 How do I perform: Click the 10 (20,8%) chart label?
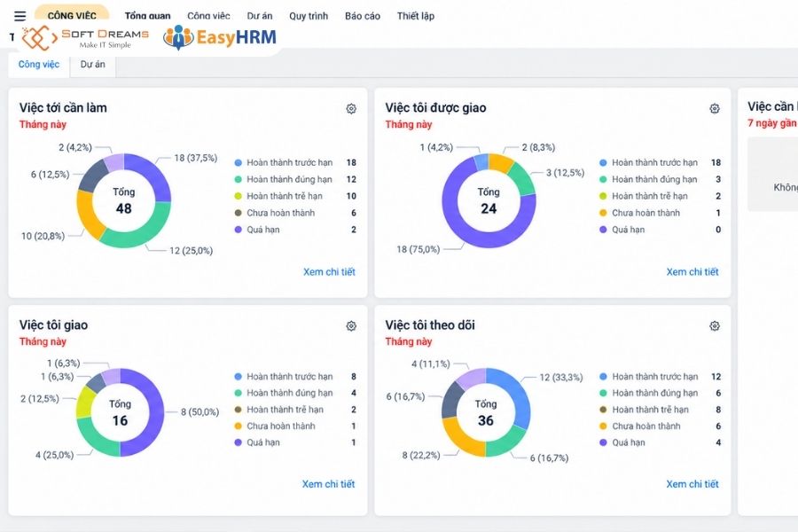[43, 236]
